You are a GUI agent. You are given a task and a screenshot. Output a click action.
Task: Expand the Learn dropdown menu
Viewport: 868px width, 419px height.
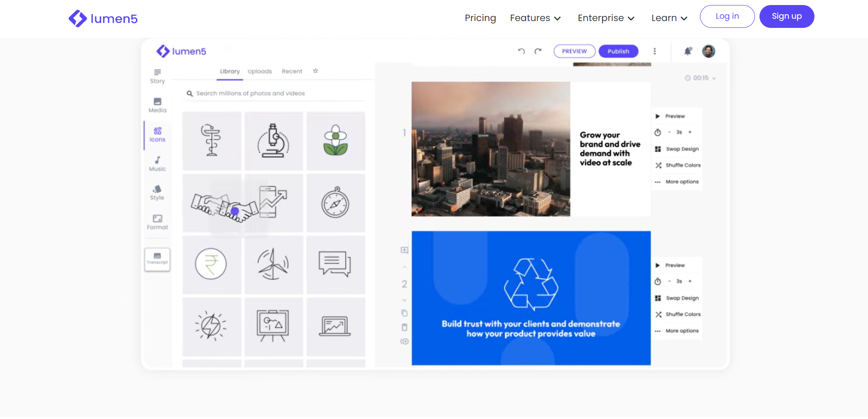(x=669, y=18)
